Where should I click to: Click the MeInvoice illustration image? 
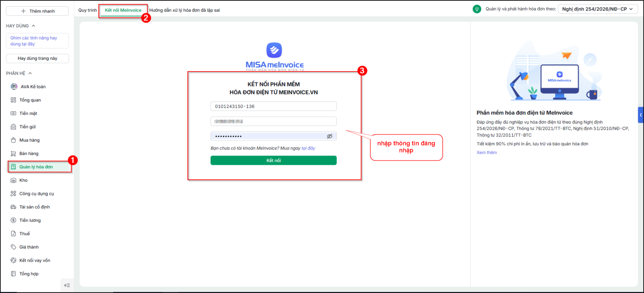pos(554,72)
